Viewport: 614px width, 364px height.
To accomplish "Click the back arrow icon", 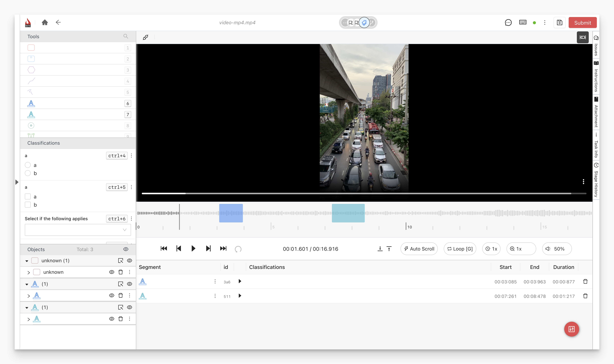I will tap(58, 23).
